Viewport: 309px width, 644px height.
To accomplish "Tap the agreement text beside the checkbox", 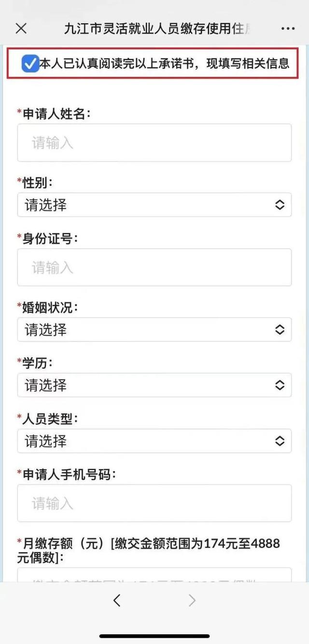I will tap(164, 63).
